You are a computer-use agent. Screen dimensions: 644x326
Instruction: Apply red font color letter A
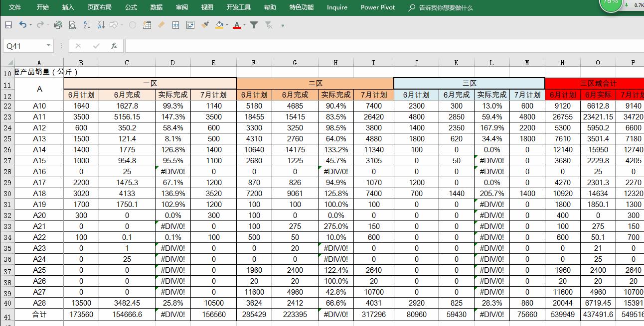click(236, 25)
